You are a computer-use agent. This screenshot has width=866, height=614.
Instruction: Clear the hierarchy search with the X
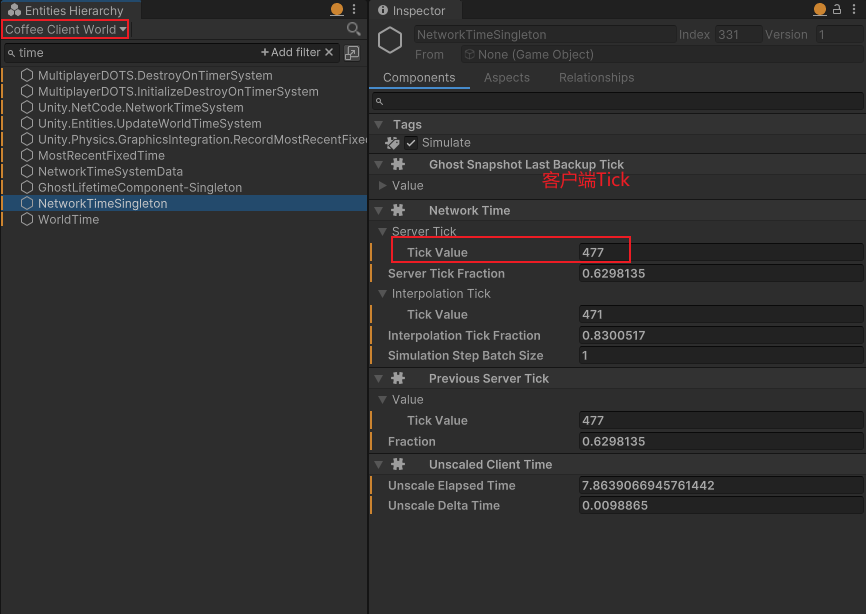click(329, 52)
